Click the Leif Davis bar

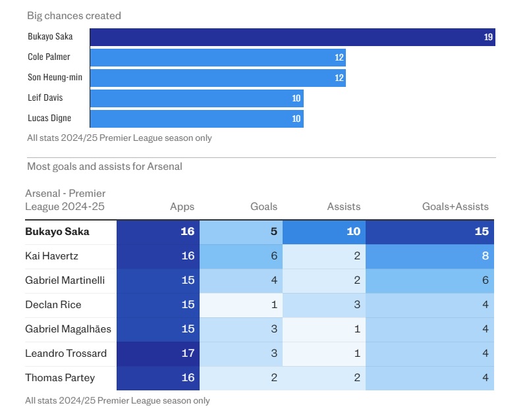pyautogui.click(x=196, y=98)
